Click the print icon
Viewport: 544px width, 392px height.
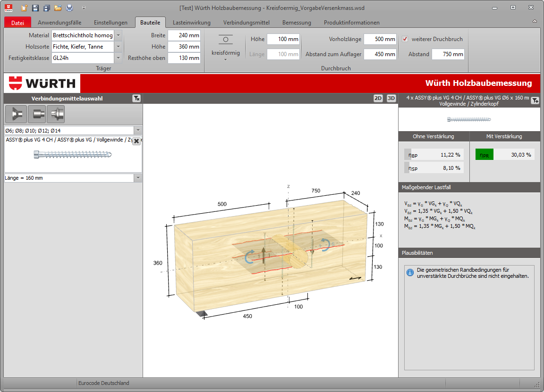(69, 8)
